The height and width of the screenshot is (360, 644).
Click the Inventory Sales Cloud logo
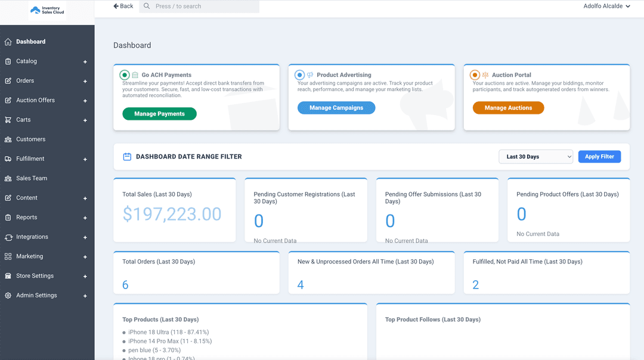tap(47, 10)
